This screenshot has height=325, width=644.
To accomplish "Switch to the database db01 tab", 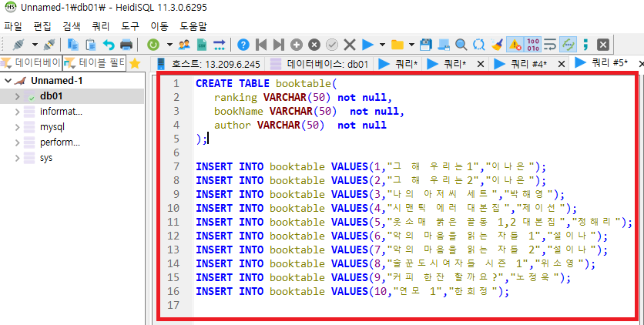I will coord(319,64).
